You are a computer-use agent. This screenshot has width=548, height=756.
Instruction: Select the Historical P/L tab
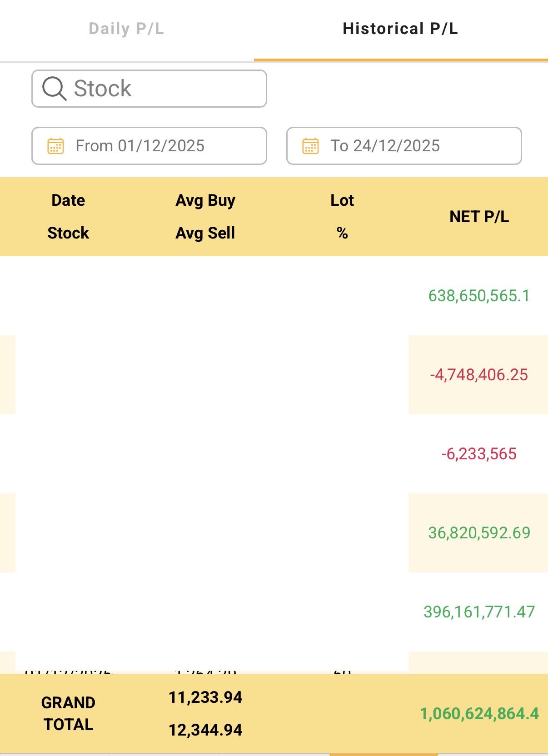400,29
